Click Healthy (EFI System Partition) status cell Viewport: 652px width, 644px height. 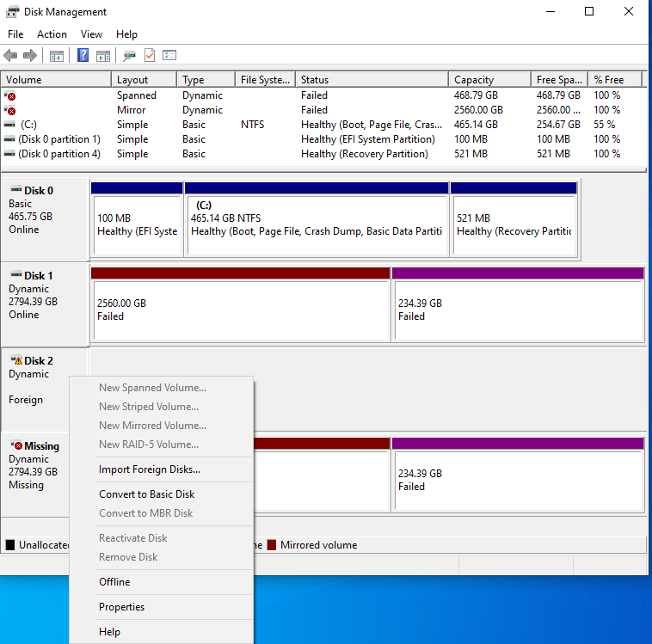tap(367, 139)
